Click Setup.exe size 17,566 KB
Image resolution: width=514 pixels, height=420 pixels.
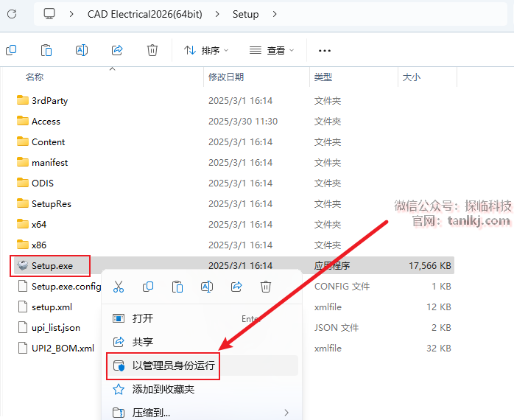tap(430, 266)
